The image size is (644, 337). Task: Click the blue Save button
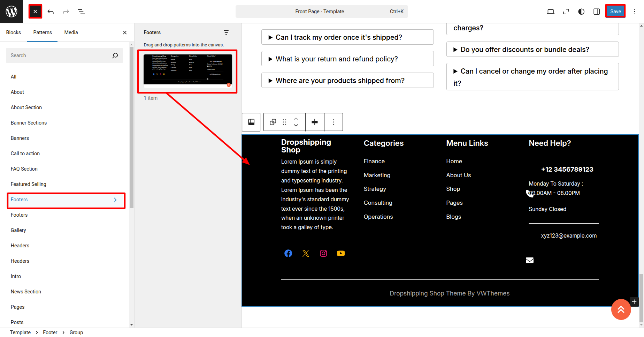[615, 12]
